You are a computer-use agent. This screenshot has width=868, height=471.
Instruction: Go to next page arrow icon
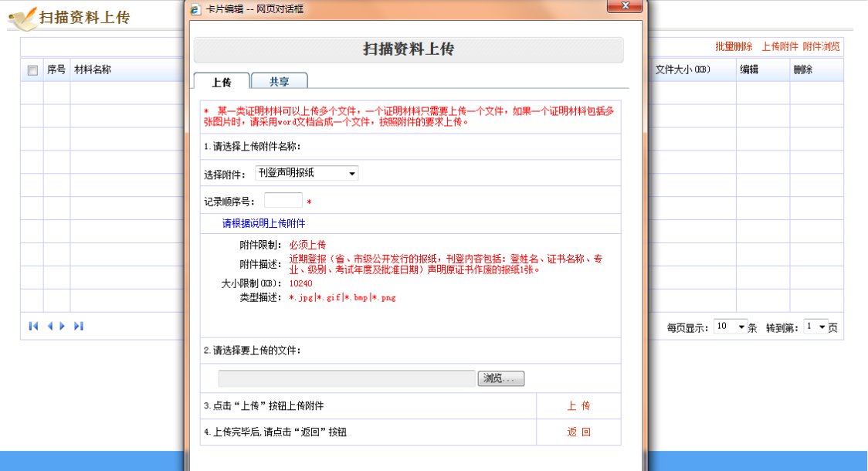click(62, 326)
